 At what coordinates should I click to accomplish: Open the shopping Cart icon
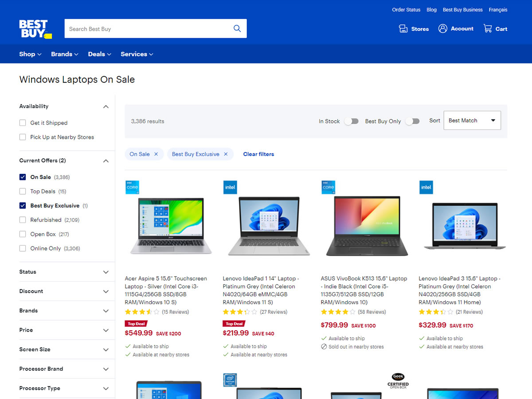pos(488,29)
